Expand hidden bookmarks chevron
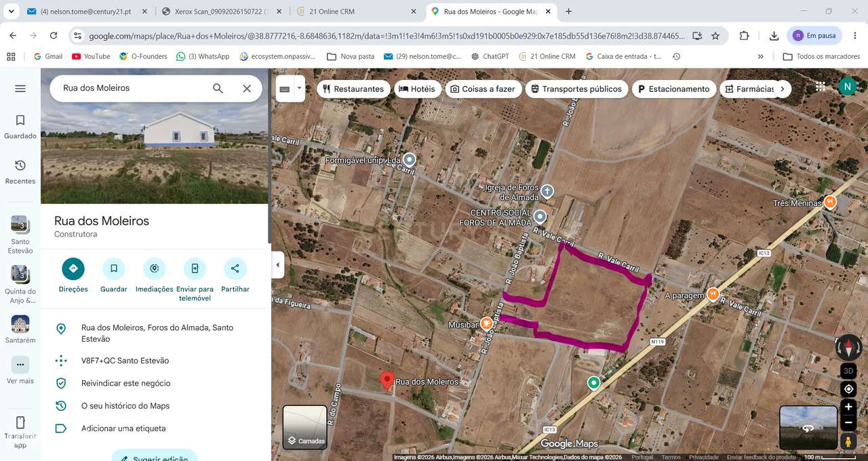 (761, 56)
